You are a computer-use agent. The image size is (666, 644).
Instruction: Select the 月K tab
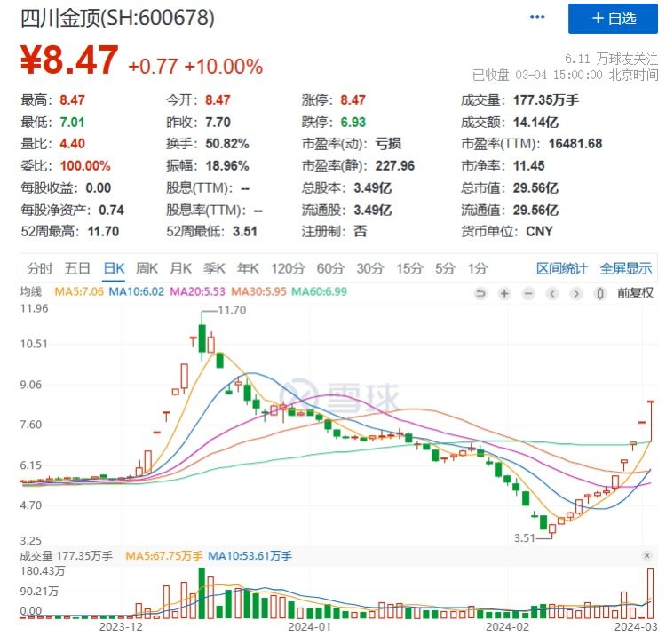pyautogui.click(x=180, y=268)
